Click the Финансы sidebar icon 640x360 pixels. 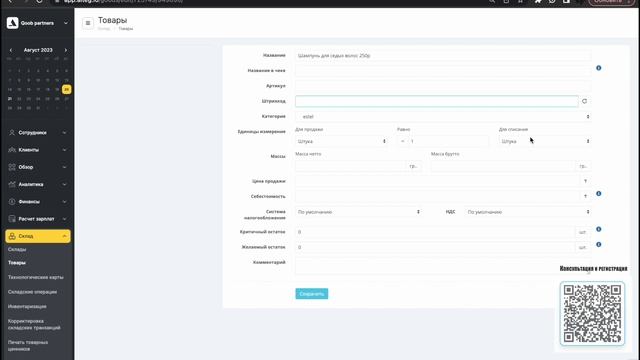(x=12, y=202)
